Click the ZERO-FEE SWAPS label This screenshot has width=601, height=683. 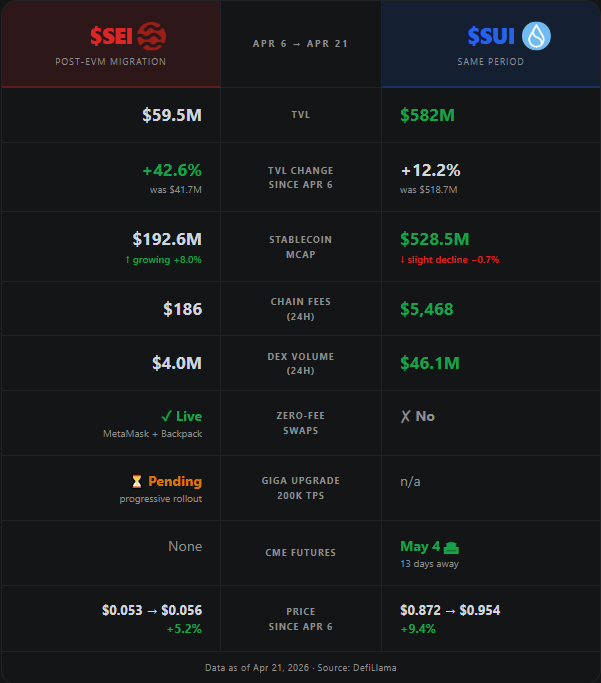tap(300, 423)
